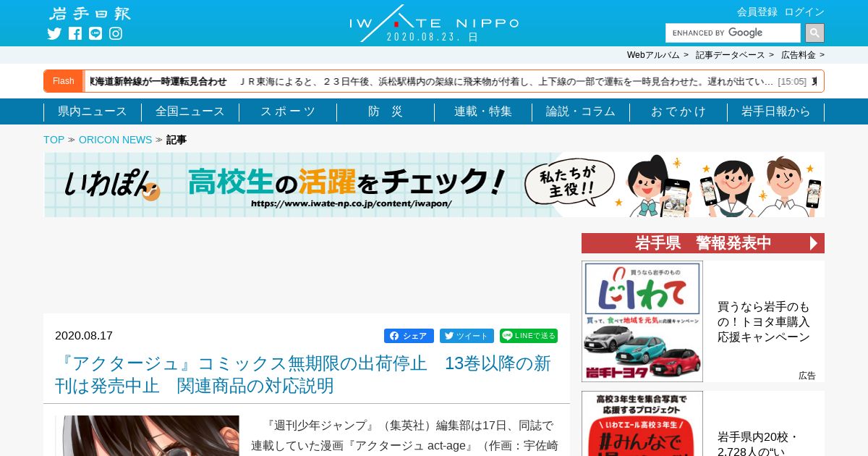
Task: Open the 東海道新幹線 flash news ticker item
Action: point(430,81)
